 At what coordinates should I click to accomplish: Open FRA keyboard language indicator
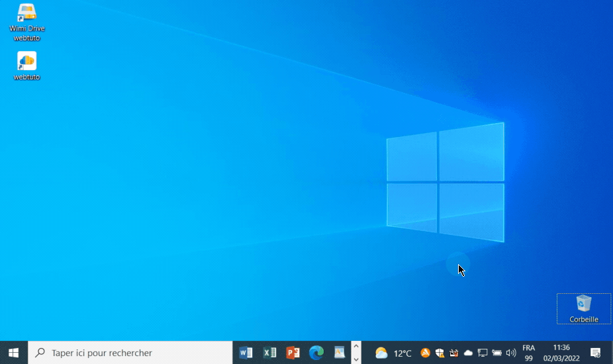(528, 353)
